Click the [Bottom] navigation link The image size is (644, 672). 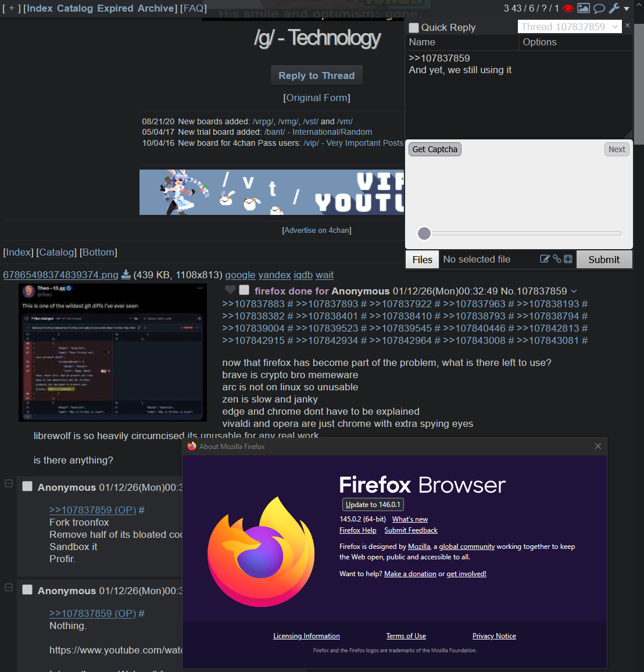coord(98,252)
